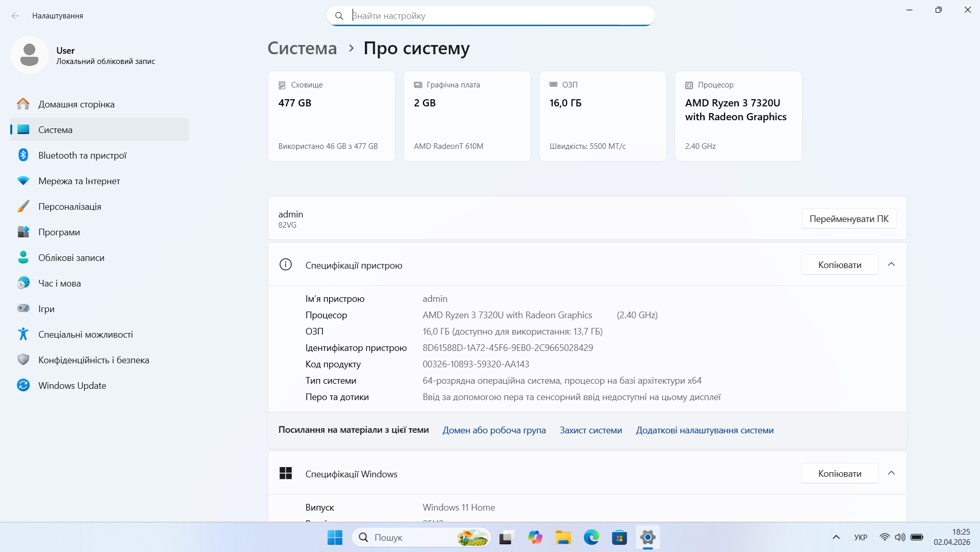Collapse the Специфікації пристрою panel
This screenshot has height=552, width=980.
(892, 264)
